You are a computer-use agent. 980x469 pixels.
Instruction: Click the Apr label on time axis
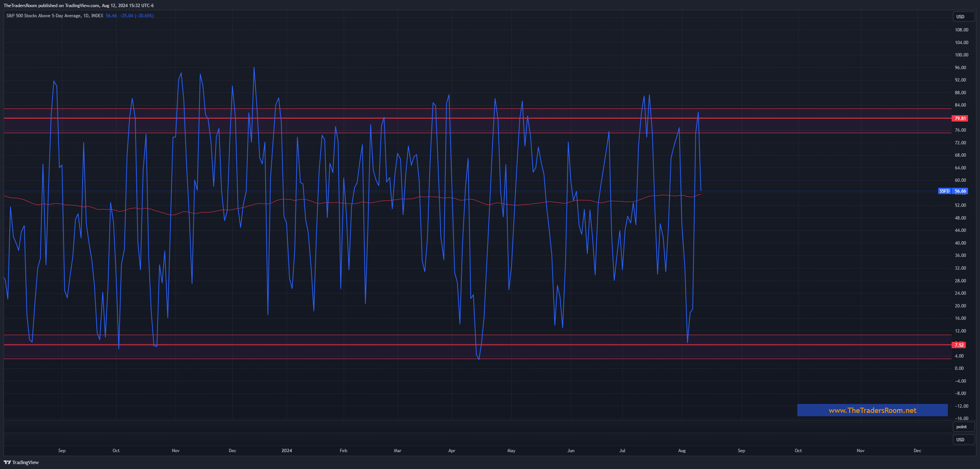point(452,450)
